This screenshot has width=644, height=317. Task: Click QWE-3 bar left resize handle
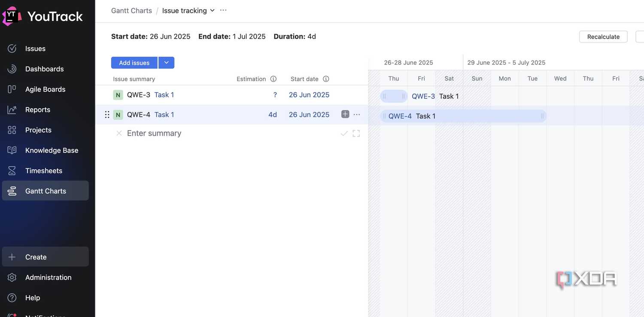click(x=384, y=96)
